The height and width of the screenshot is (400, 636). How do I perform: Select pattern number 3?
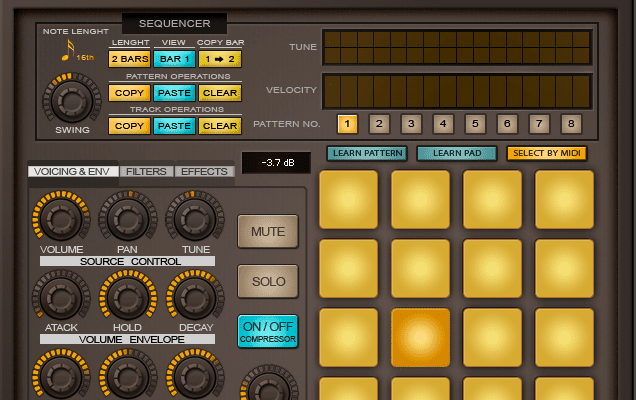pos(411,124)
